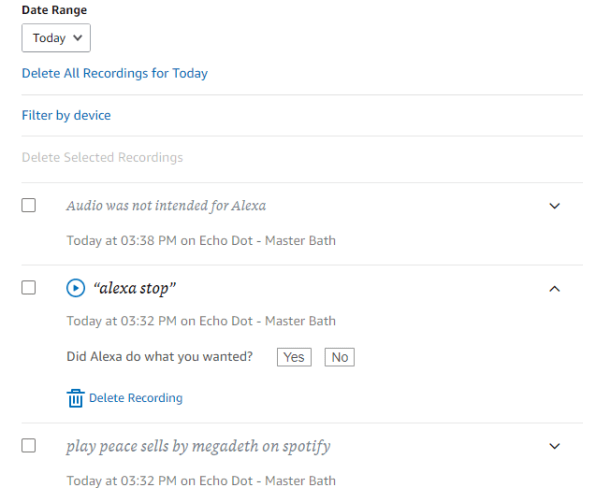Answer No to "Did Alexa do what you wanted?"

(x=339, y=357)
